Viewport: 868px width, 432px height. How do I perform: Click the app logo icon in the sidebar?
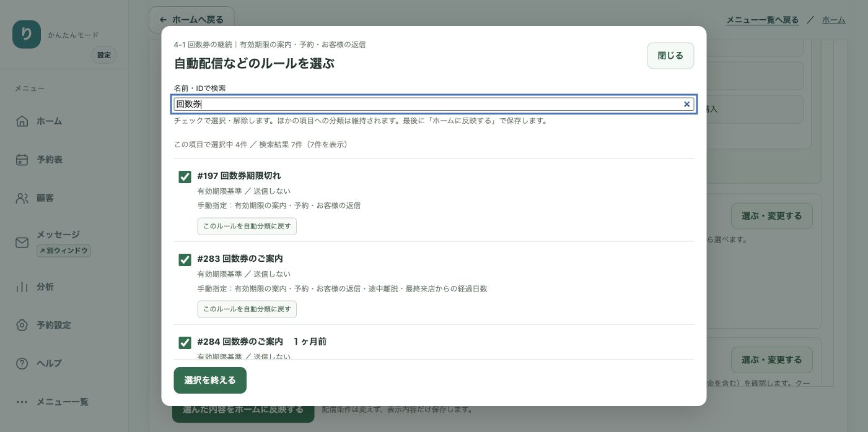pos(27,35)
